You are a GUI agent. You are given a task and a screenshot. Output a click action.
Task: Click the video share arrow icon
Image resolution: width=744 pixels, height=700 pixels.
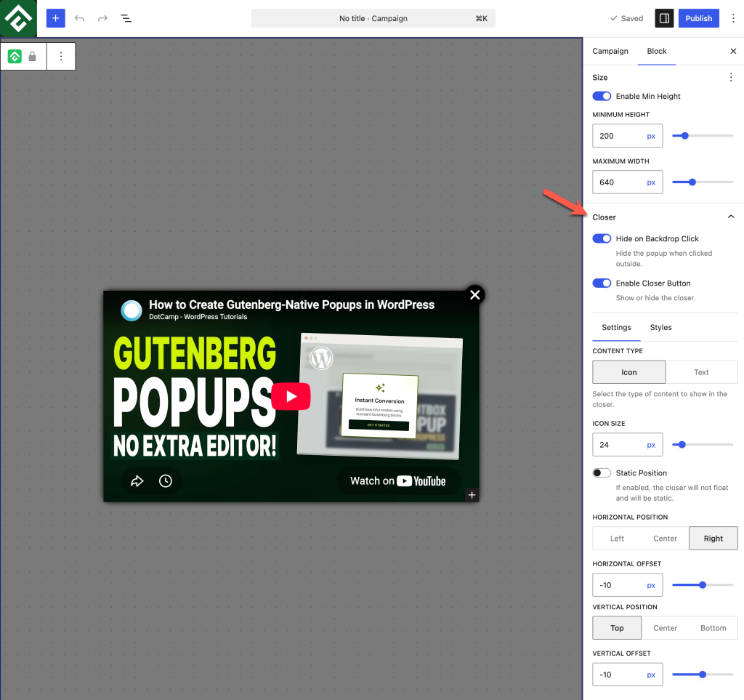[137, 480]
